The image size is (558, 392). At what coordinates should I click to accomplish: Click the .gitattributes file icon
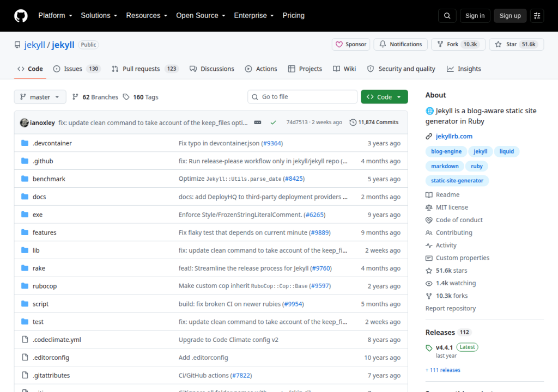click(25, 375)
